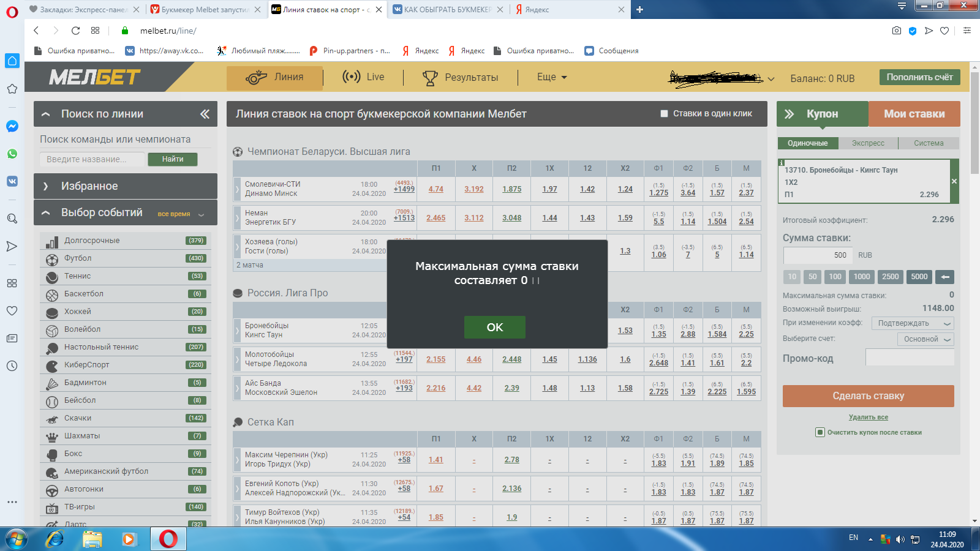Open the 'Подтверждать' odds change dropdown
This screenshot has height=551, width=980.
(913, 323)
